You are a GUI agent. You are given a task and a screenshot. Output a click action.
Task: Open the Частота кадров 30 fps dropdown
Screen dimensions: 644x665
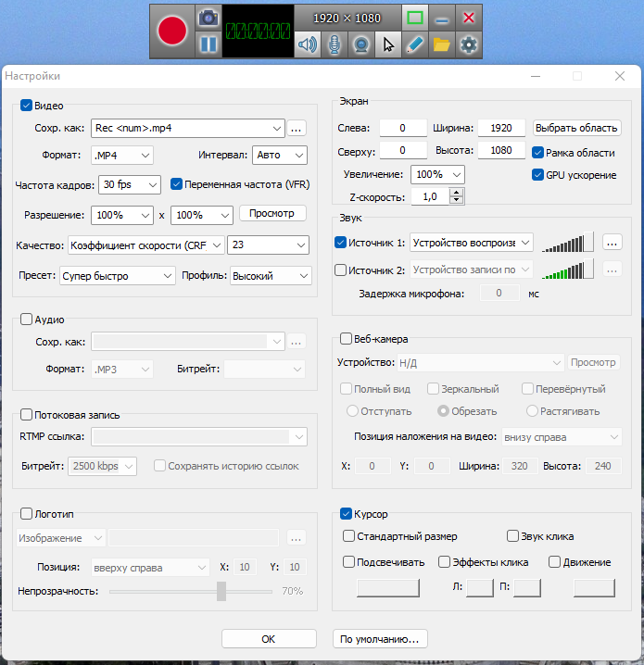(x=129, y=184)
